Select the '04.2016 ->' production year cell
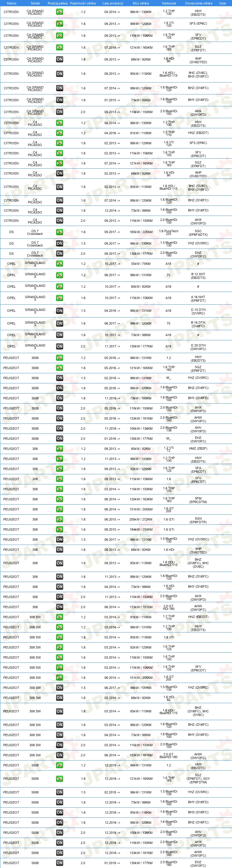The image size is (232, 868). pyautogui.click(x=112, y=133)
